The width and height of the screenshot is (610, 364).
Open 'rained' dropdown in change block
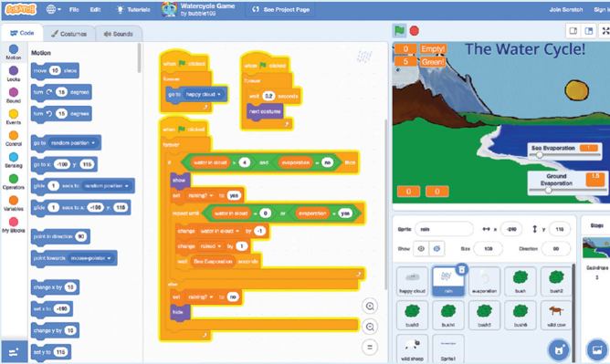pyautogui.click(x=210, y=246)
